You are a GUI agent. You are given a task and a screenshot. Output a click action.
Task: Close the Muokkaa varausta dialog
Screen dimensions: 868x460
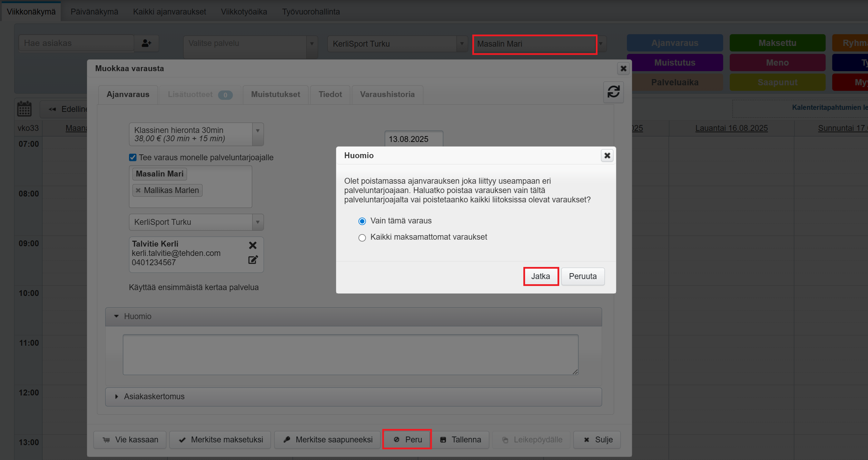coord(623,68)
